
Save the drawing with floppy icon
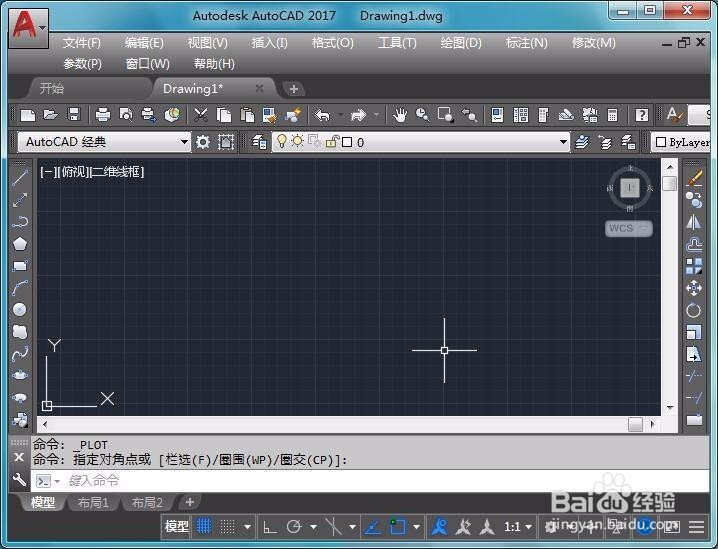pyautogui.click(x=74, y=114)
